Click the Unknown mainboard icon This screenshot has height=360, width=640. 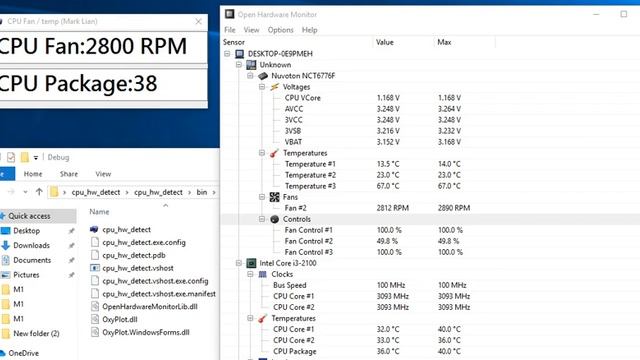[x=251, y=65]
